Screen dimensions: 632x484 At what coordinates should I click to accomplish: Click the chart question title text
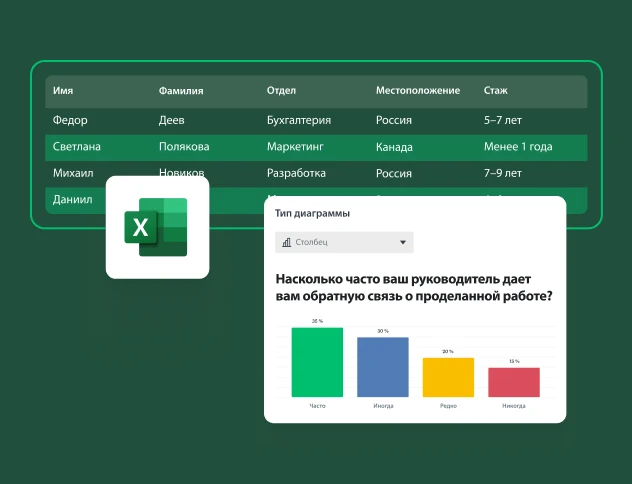[x=414, y=289]
